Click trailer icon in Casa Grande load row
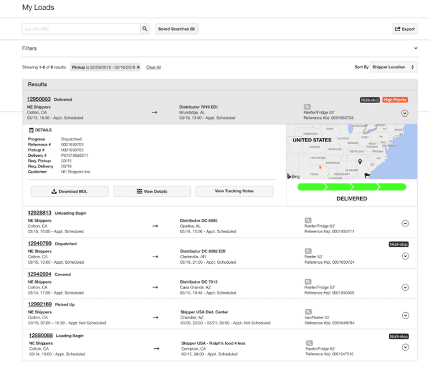The width and height of the screenshot is (430, 374). [308, 282]
